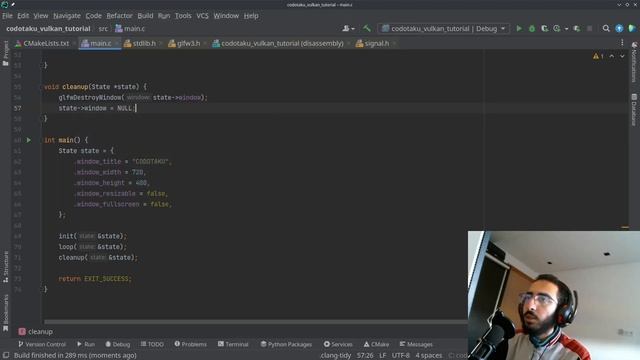The image size is (640, 360).
Task: Open the CMake tool window
Action: (376, 344)
